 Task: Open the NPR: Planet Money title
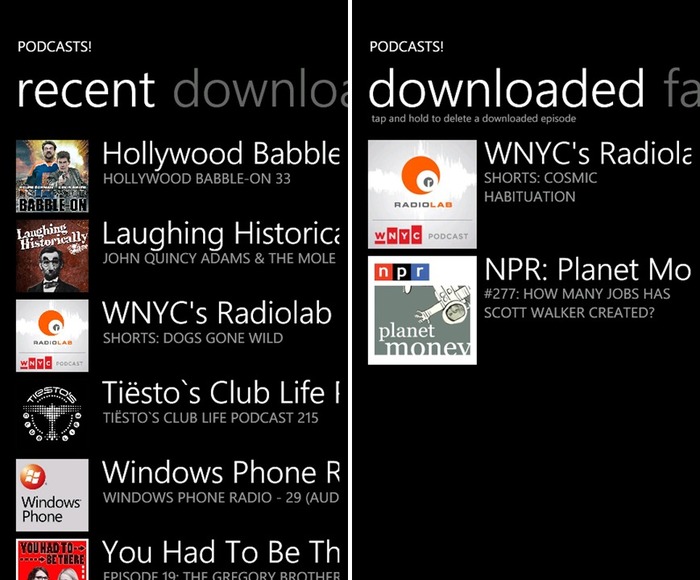coord(588,269)
